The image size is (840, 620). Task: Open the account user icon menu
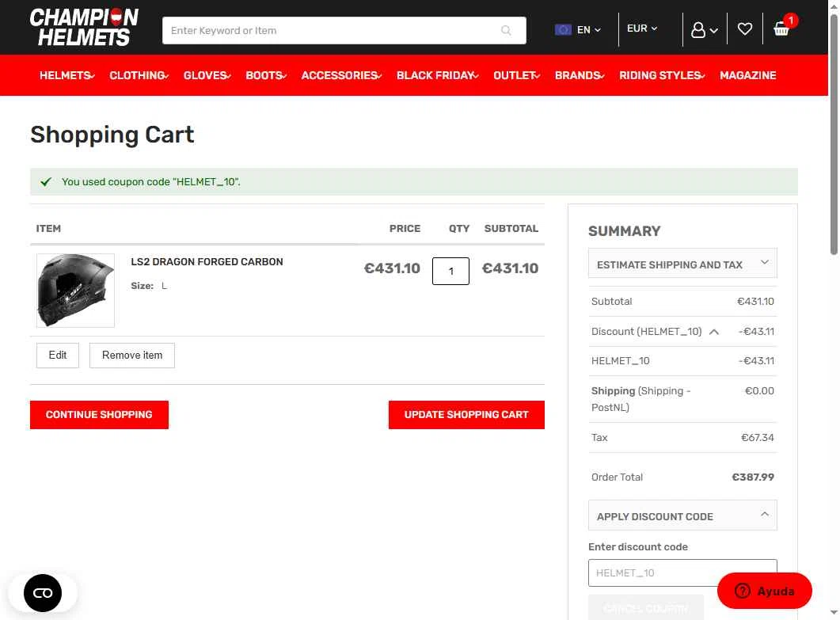point(704,29)
